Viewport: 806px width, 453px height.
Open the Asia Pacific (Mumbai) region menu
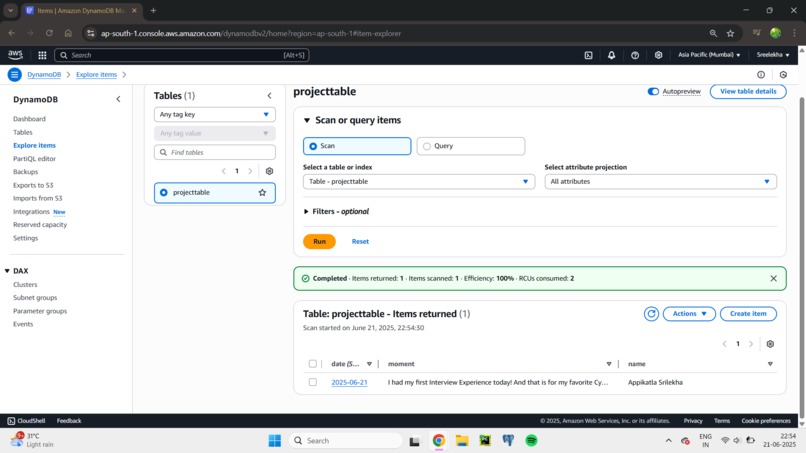[x=709, y=55]
